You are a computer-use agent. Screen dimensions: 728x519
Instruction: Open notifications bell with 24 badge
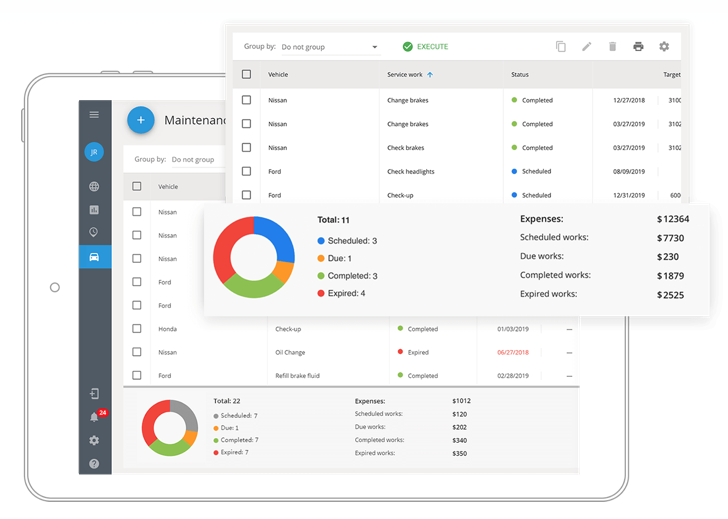point(95,417)
